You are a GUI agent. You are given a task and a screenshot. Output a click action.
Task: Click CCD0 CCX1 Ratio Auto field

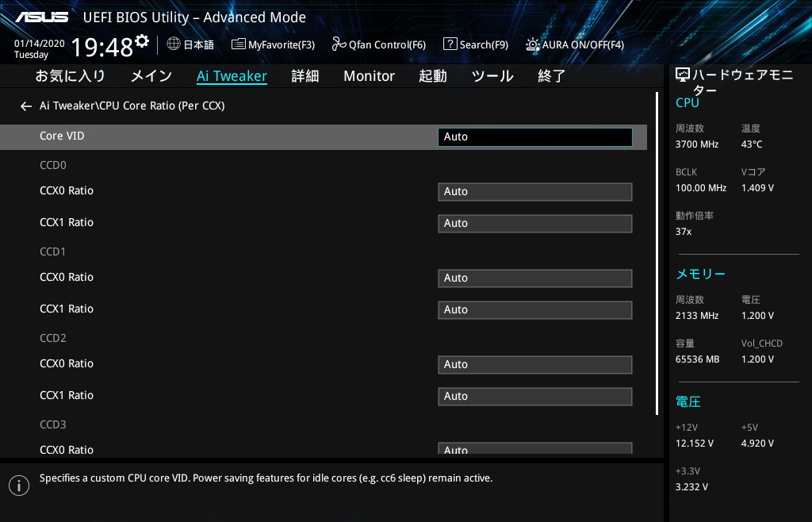535,223
